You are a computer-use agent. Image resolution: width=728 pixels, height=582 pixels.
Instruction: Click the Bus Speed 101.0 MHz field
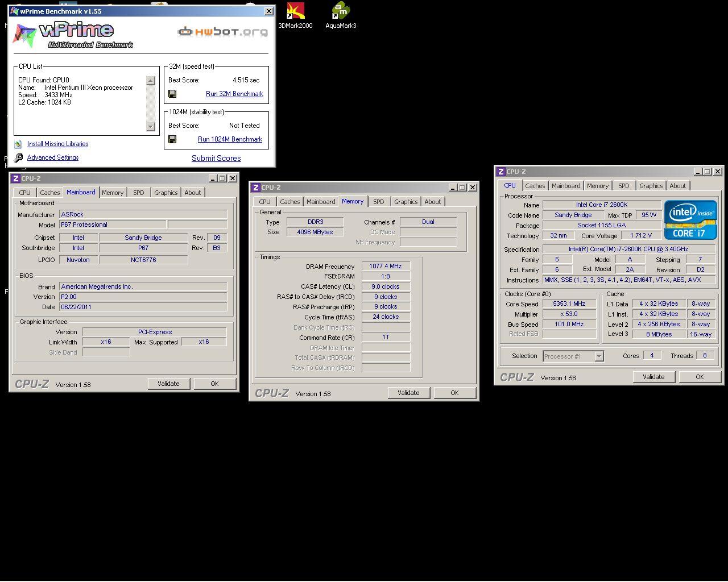click(x=569, y=325)
